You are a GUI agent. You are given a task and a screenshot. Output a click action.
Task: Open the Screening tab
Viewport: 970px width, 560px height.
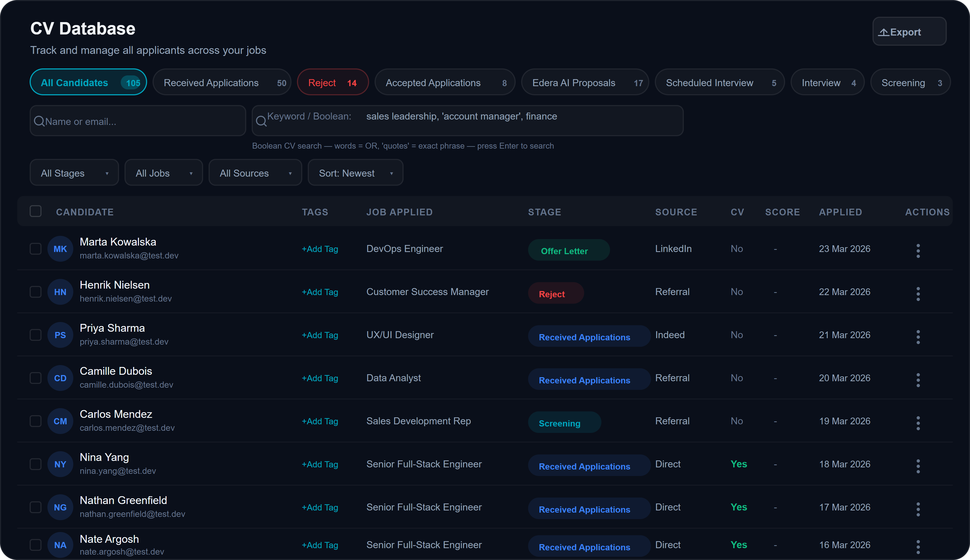910,82
